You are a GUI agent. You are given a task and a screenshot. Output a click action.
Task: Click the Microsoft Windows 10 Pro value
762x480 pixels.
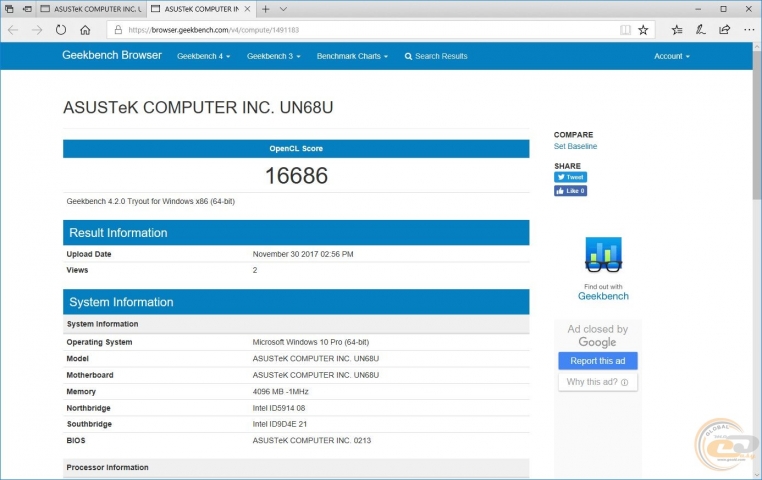(311, 342)
